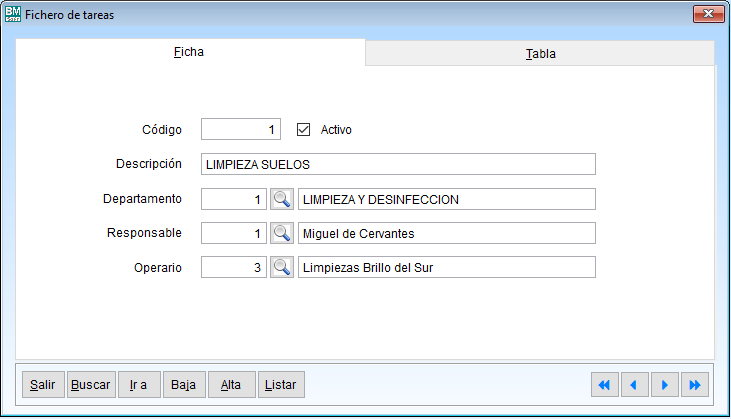This screenshot has height=419, width=731.
Task: Go to next record arrow
Action: [665, 384]
